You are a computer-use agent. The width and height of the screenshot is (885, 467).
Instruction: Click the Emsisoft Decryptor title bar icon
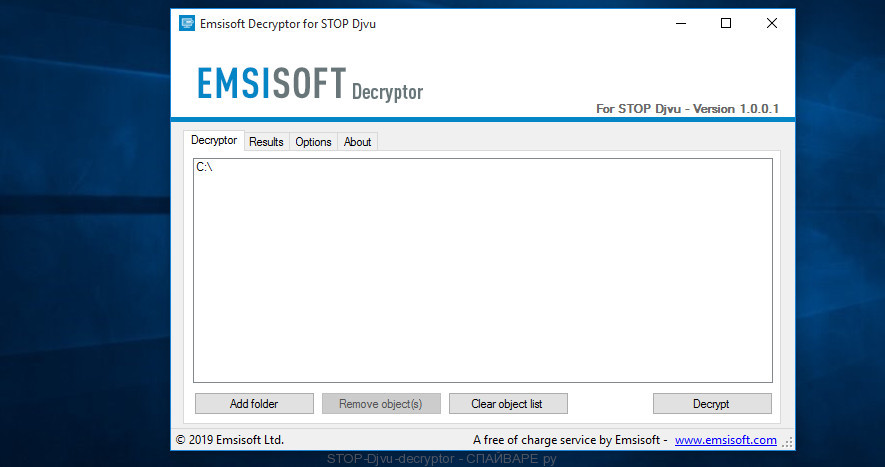click(187, 23)
